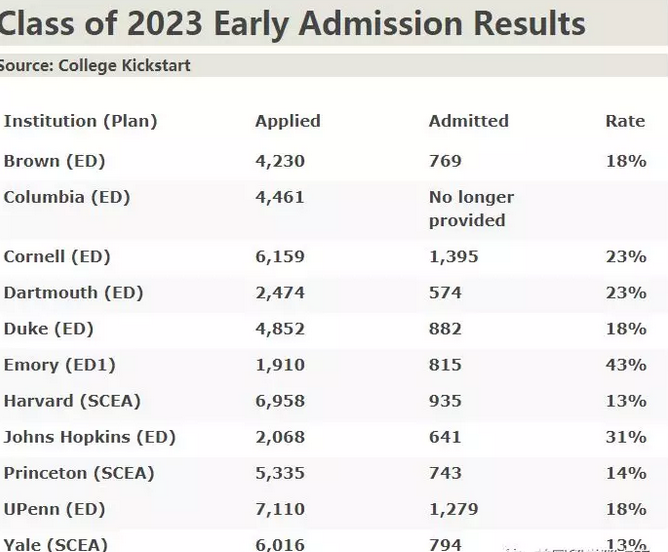Click the "Rate" column header
Screen dimensions: 668x552
point(625,121)
